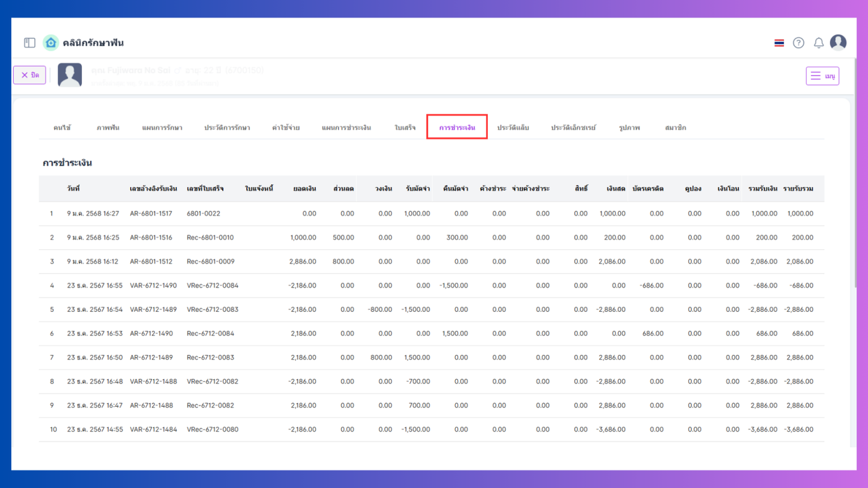The image size is (868, 488).
Task: Open the hamburger เมนู button
Action: (x=822, y=76)
